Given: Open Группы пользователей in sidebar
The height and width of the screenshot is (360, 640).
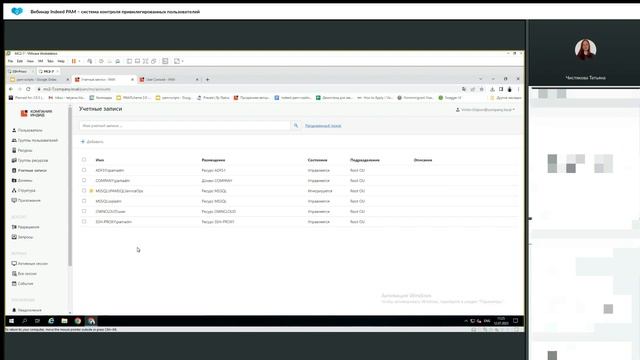Looking at the screenshot, I should [x=35, y=140].
